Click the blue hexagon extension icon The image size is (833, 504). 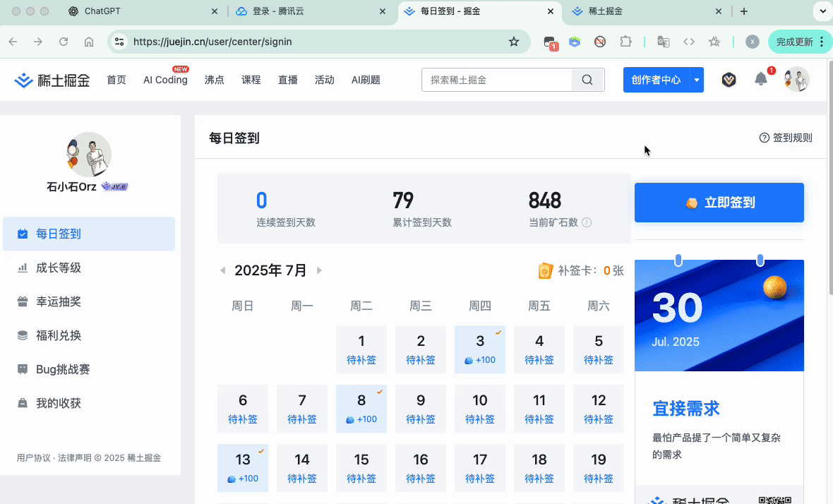pyautogui.click(x=575, y=42)
